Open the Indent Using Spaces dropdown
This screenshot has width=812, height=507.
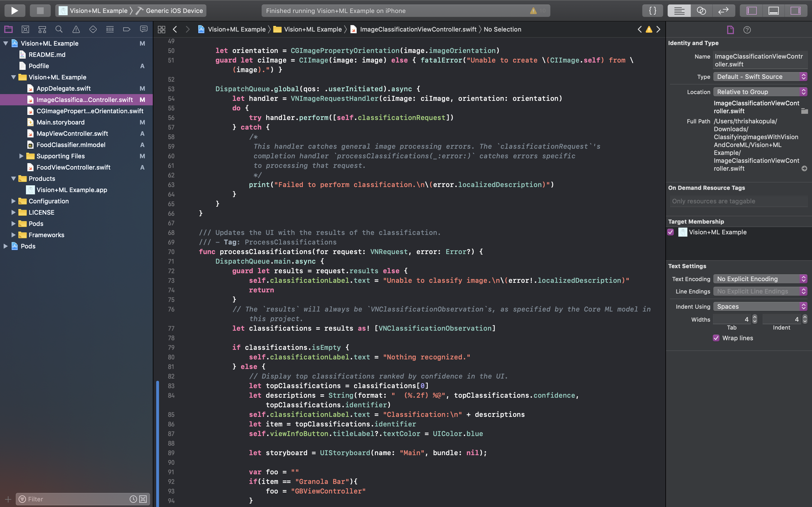[760, 306]
